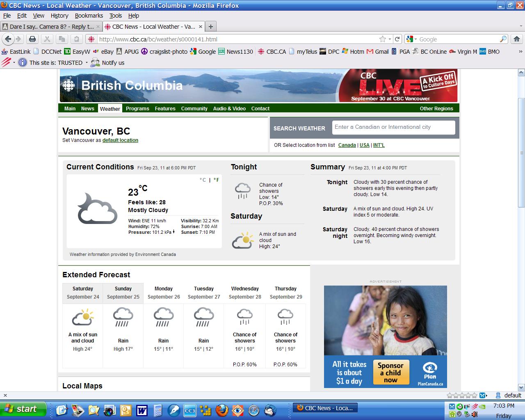
Task: Click the Saturday September 24 forecast column
Action: click(x=83, y=326)
